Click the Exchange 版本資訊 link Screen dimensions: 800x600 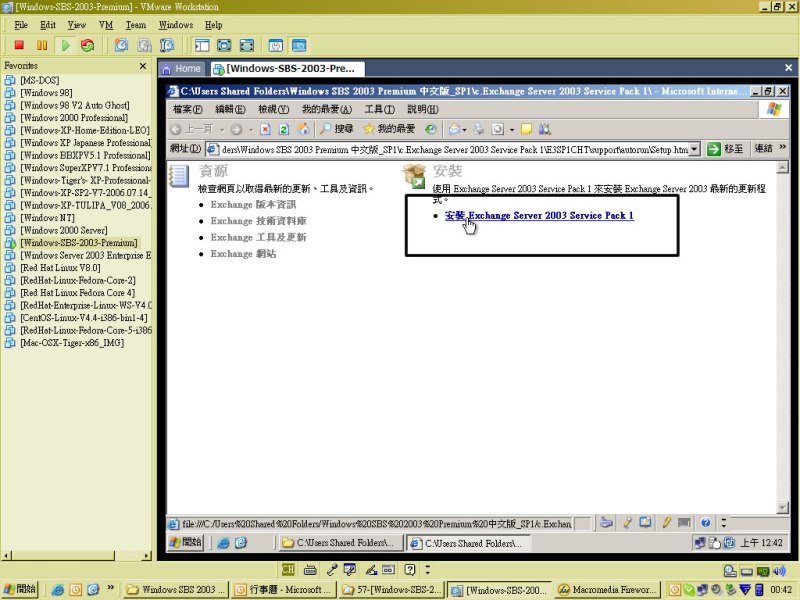point(253,205)
